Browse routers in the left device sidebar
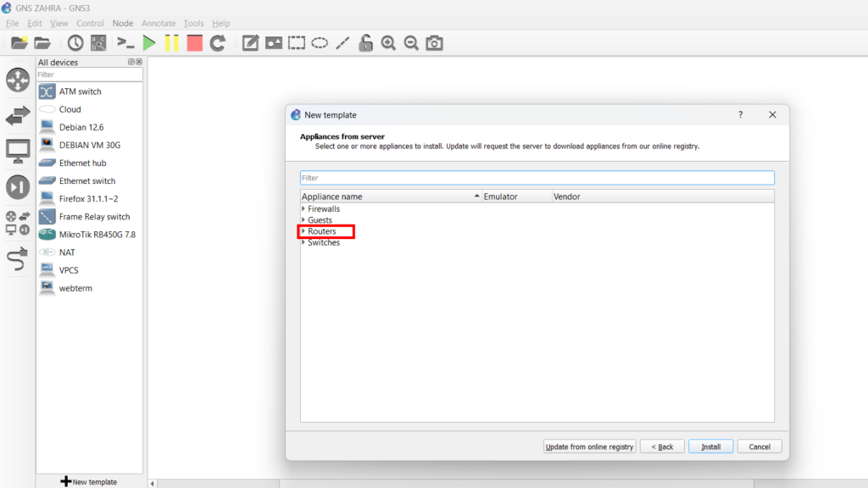Image resolution: width=868 pixels, height=488 pixels. 18,80
